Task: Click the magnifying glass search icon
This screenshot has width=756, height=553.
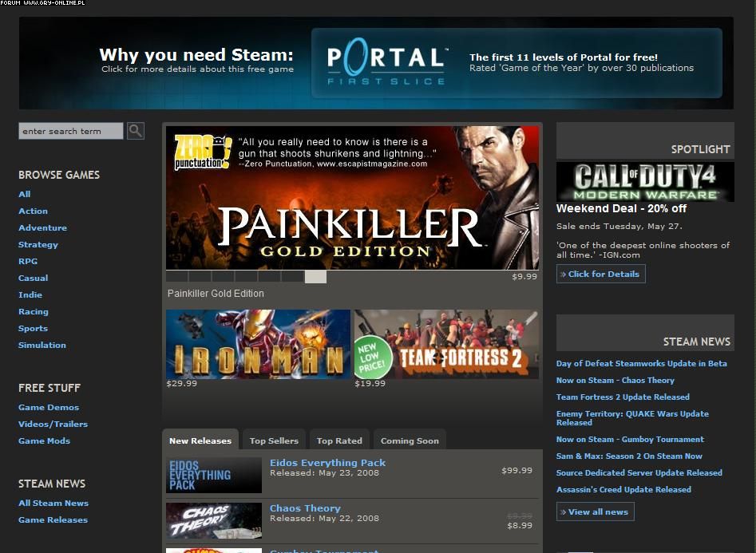Action: coord(136,131)
